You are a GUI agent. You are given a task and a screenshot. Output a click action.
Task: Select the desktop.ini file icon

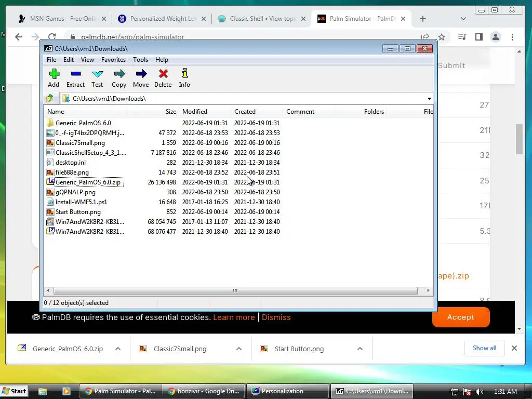click(50, 162)
